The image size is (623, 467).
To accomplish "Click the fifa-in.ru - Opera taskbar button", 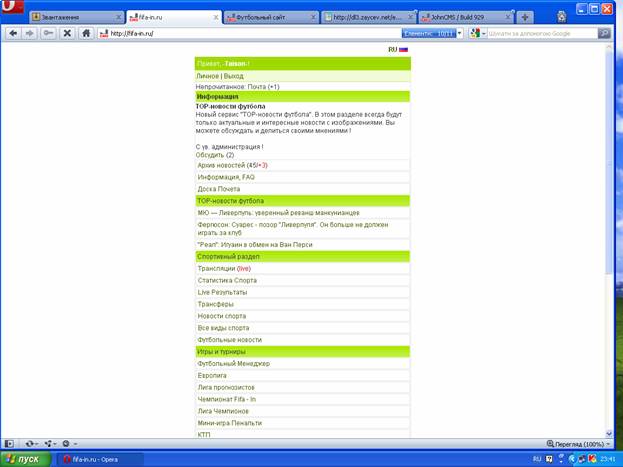I will pos(99,459).
